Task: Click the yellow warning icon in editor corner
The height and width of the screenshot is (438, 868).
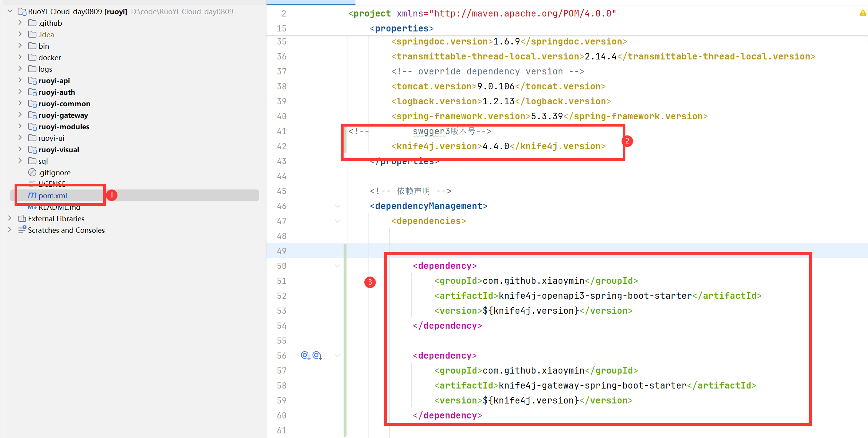Action: [x=863, y=13]
